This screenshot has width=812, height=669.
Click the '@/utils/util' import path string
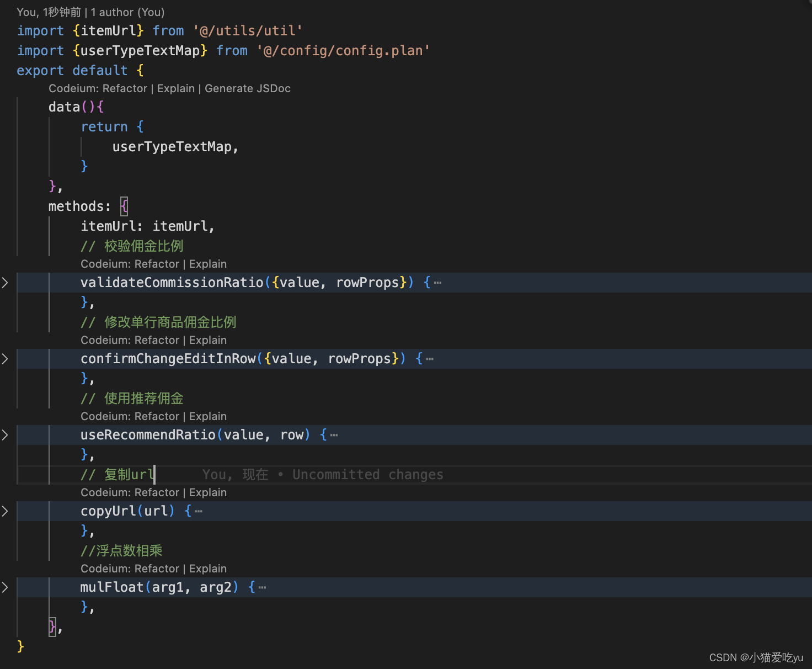tap(248, 31)
